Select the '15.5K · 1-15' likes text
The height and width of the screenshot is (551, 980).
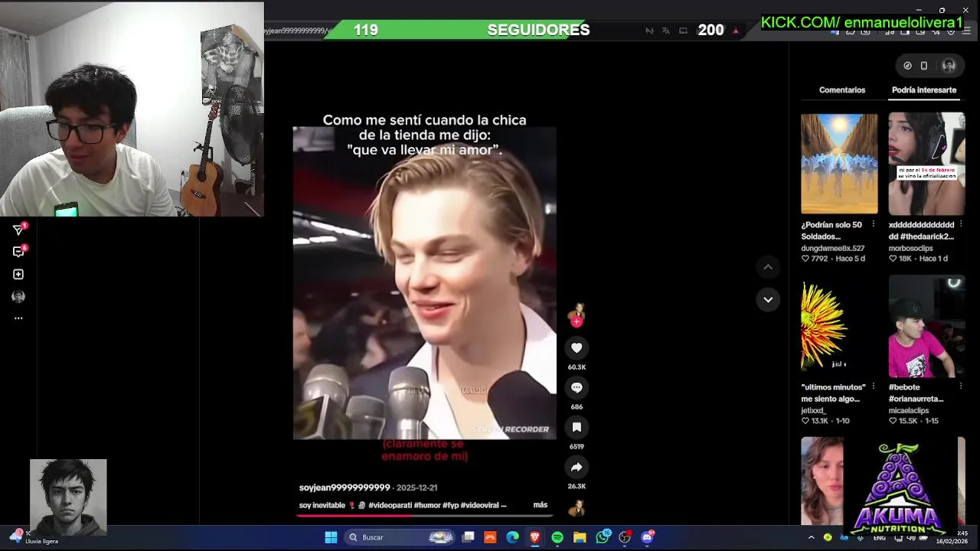tap(913, 421)
